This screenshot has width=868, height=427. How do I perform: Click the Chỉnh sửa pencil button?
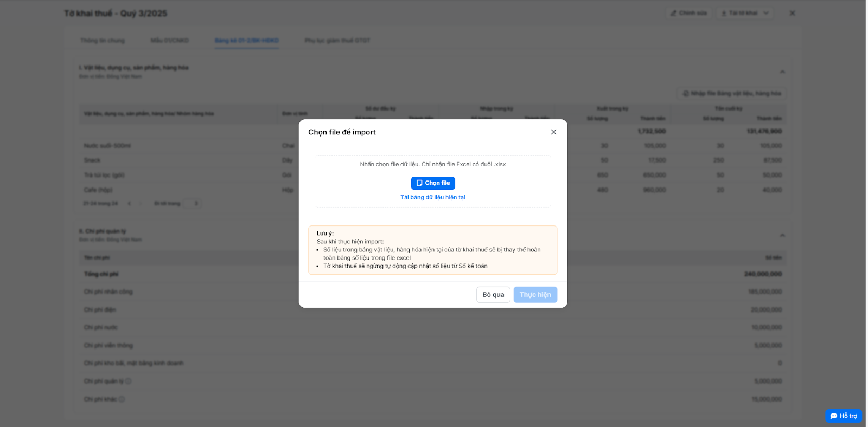(x=688, y=13)
